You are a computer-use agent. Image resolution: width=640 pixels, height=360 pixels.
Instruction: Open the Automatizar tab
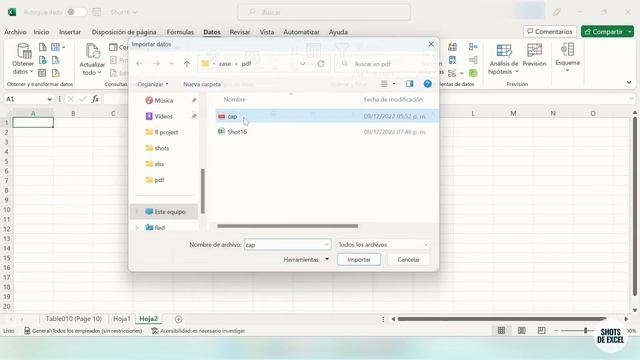(x=301, y=32)
